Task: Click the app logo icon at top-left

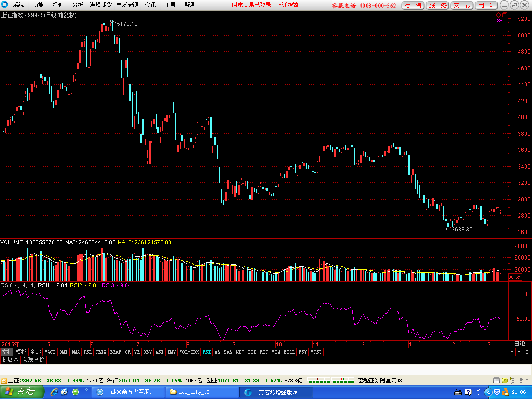Action: coord(5,5)
